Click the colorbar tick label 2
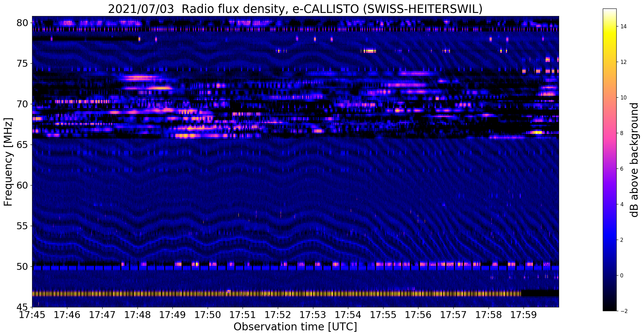The height and width of the screenshot is (336, 644). pos(621,240)
